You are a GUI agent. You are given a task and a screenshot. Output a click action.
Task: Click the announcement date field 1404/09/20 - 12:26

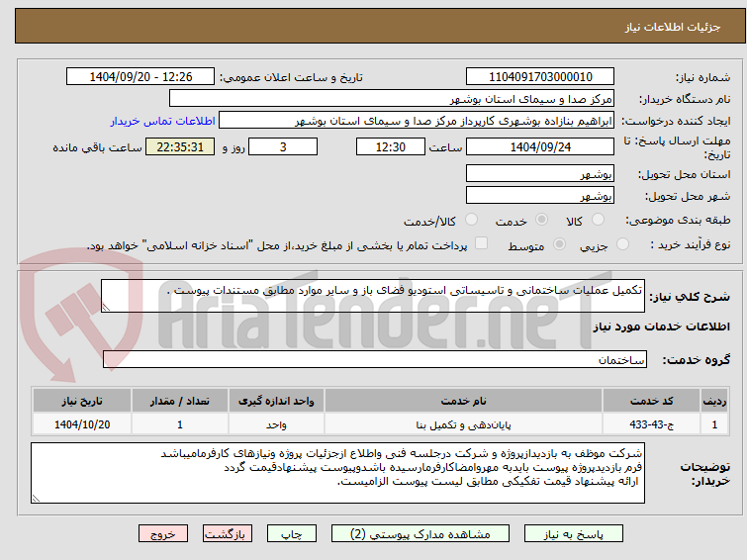pos(140,77)
